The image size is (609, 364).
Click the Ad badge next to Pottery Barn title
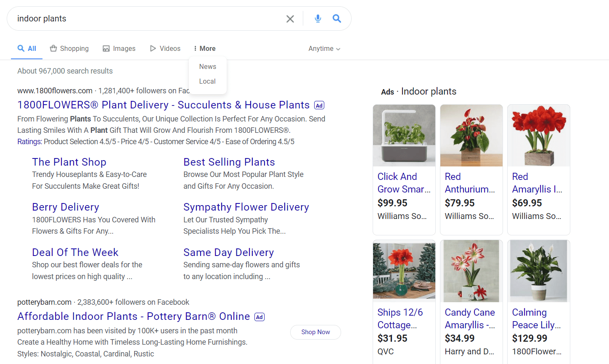click(259, 317)
